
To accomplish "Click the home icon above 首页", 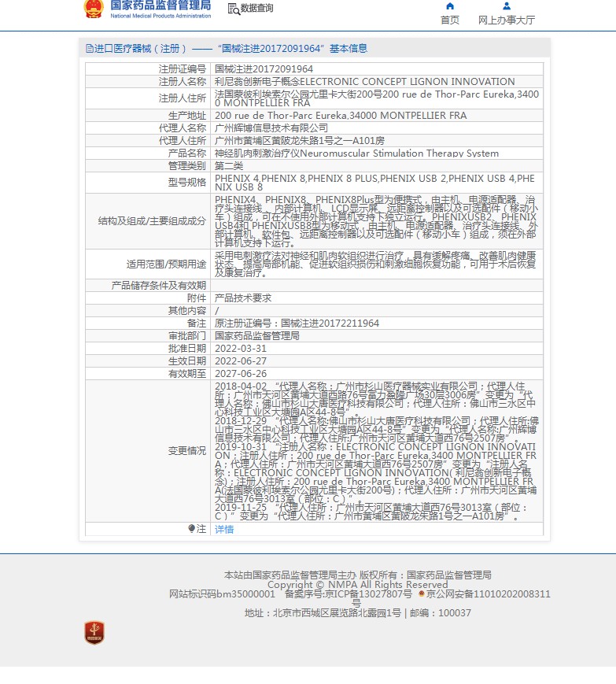I will pyautogui.click(x=450, y=6).
